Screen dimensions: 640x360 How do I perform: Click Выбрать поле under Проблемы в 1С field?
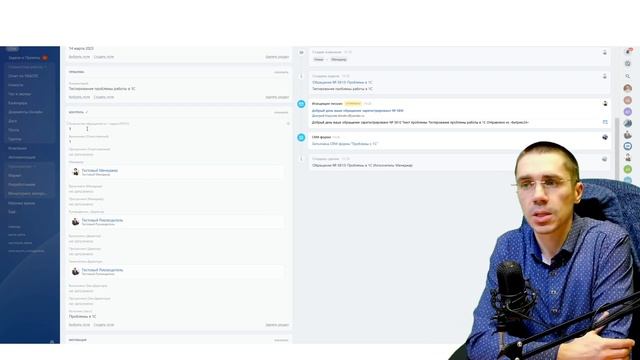(x=79, y=325)
